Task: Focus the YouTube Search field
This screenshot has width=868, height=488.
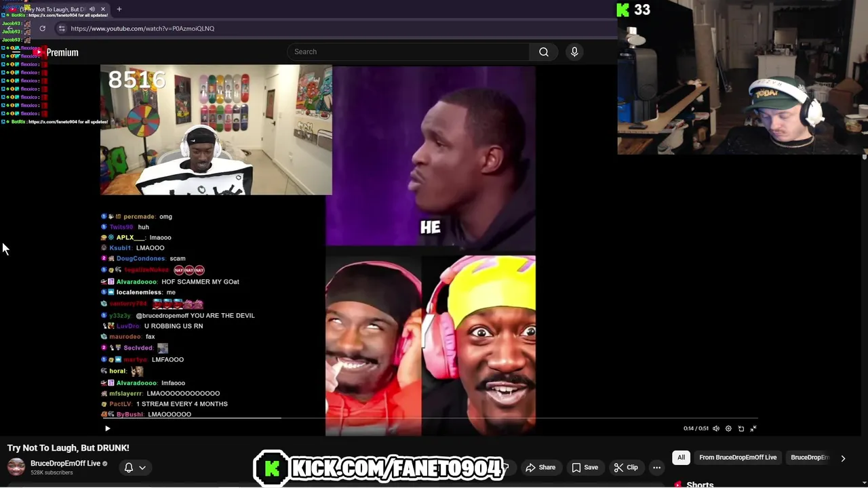Action: tap(408, 52)
